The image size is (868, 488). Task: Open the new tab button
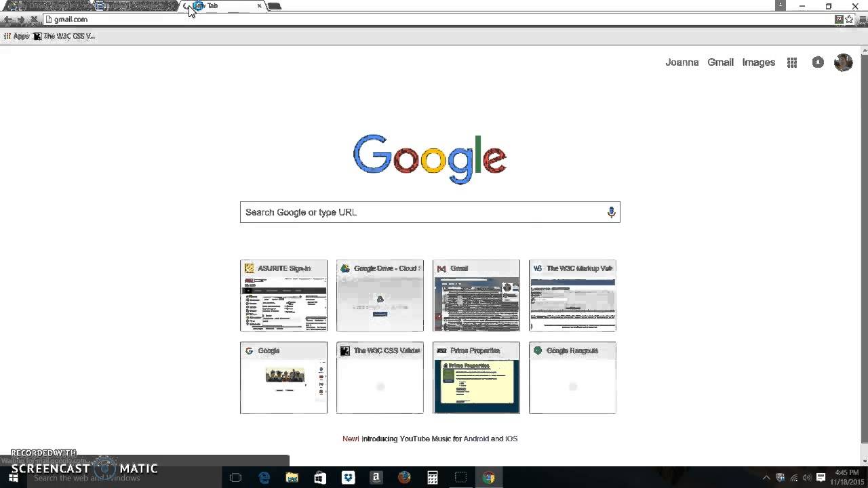pos(274,6)
